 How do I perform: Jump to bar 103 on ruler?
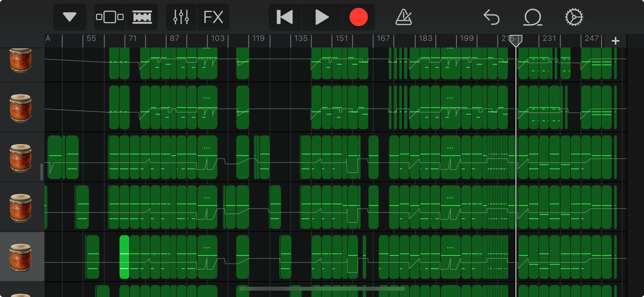coord(218,39)
